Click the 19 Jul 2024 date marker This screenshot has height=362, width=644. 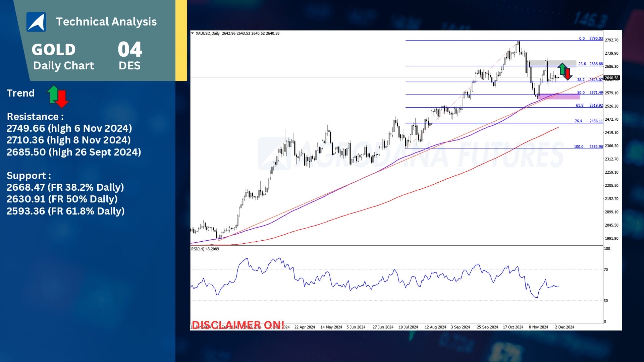[x=408, y=327]
